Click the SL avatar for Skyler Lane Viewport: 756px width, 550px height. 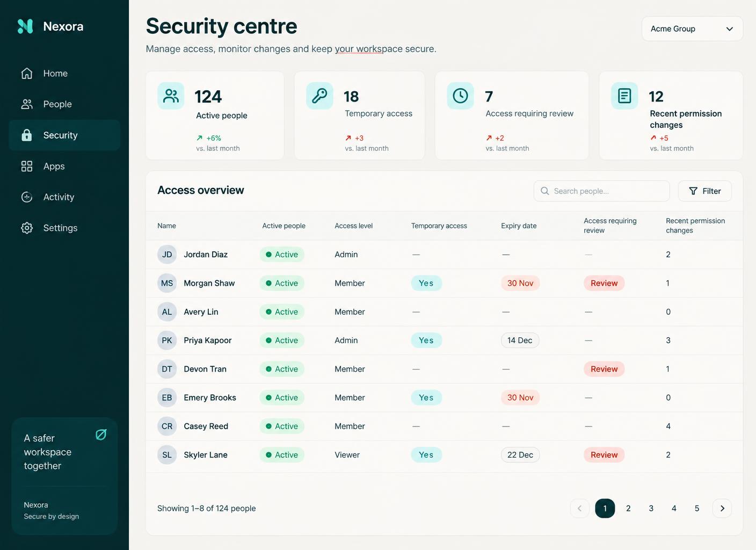tap(167, 455)
